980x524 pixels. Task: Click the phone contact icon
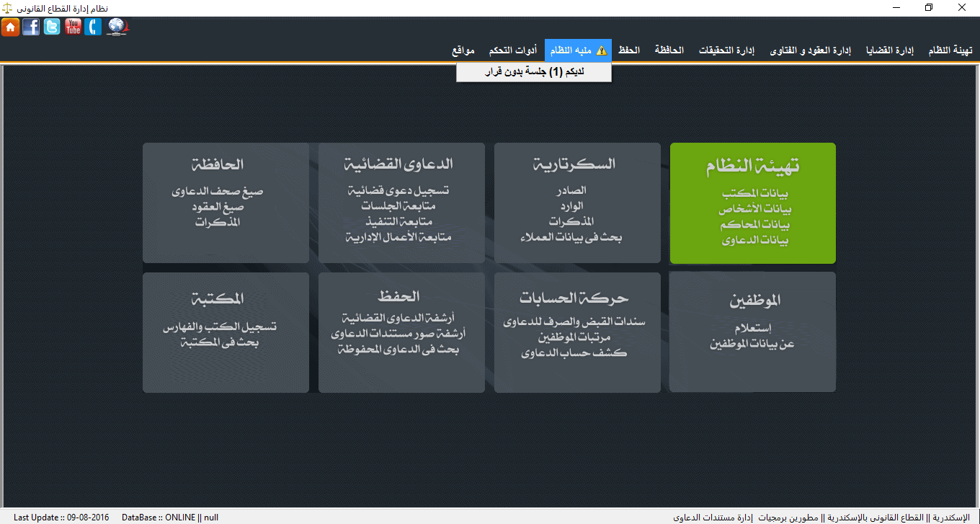tap(94, 27)
